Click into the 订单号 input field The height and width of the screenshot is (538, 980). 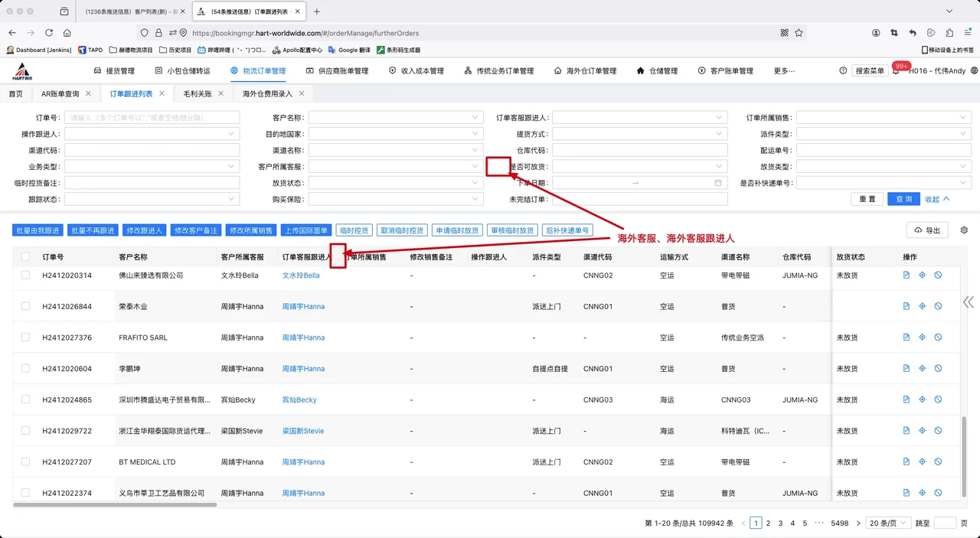point(152,118)
